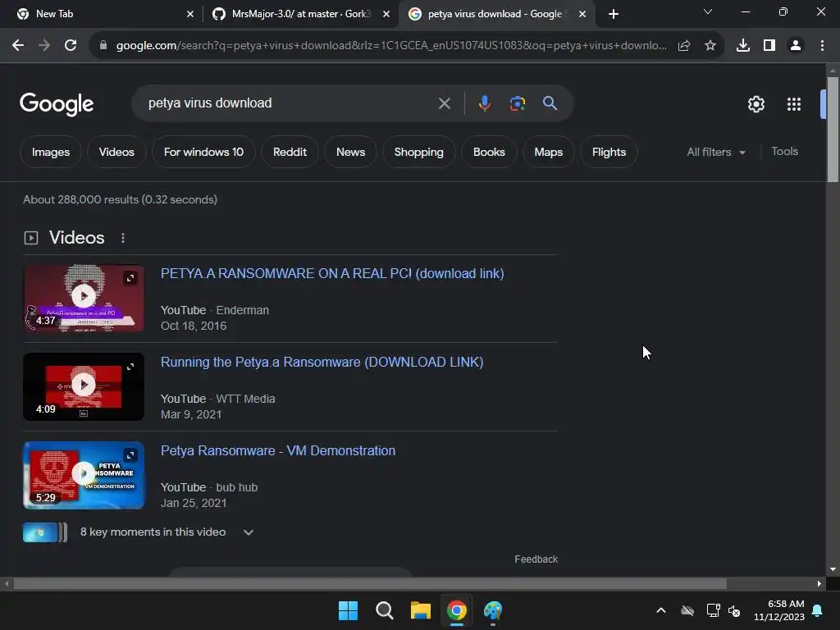Open the tab search chevron in the title bar
The height and width of the screenshot is (630, 840).
click(708, 11)
